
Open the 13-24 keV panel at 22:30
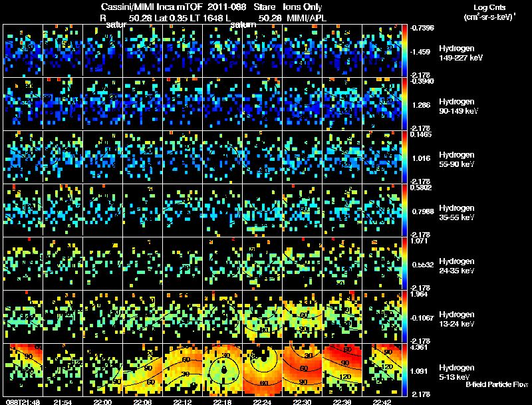[302, 317]
